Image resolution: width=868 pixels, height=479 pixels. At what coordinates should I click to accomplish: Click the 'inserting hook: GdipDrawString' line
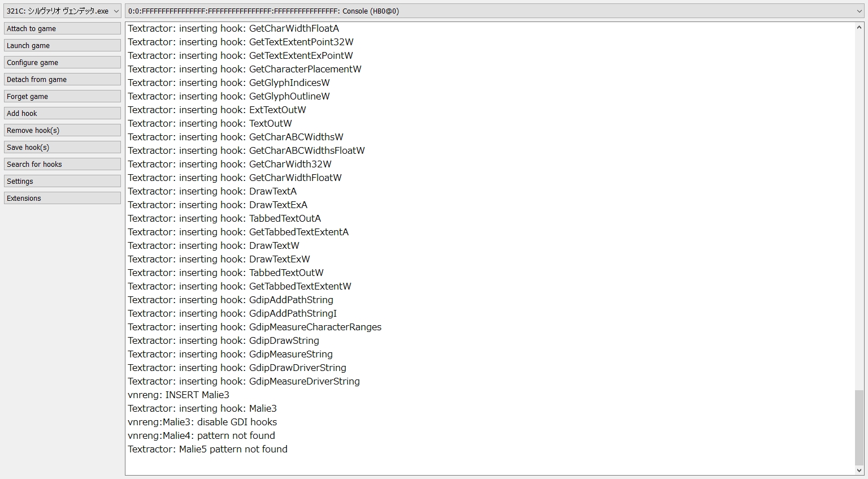[223, 340]
